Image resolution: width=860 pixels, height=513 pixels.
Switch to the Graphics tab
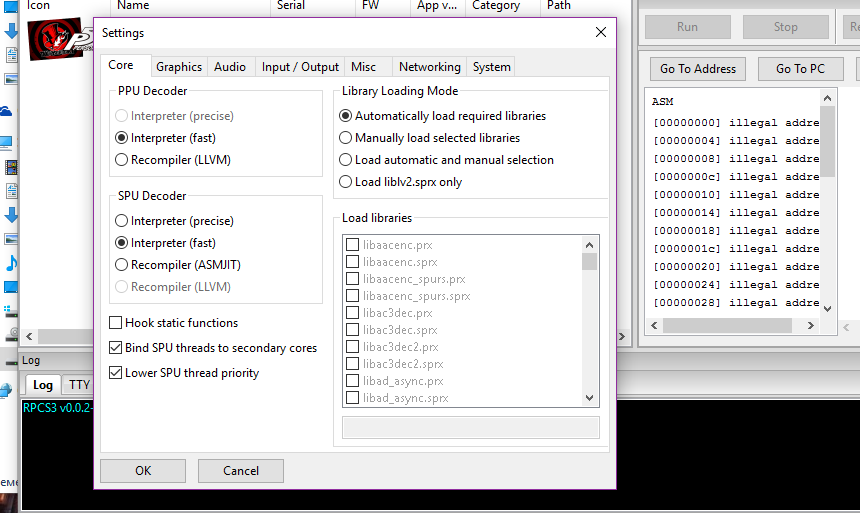click(x=179, y=67)
